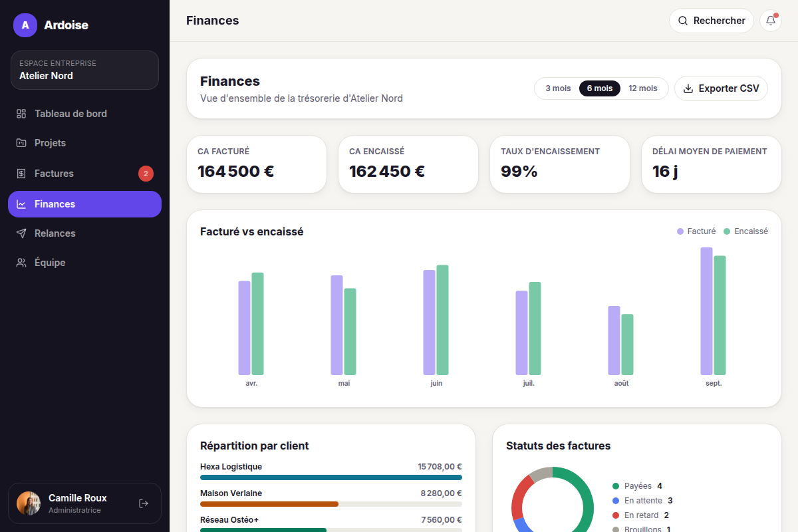
Task: Click the Factures badge showing 2
Action: point(146,174)
